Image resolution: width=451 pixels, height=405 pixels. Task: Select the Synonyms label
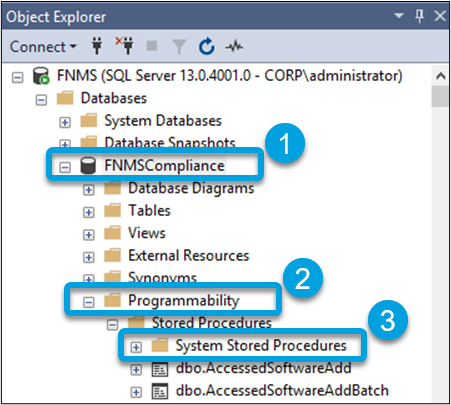162,277
